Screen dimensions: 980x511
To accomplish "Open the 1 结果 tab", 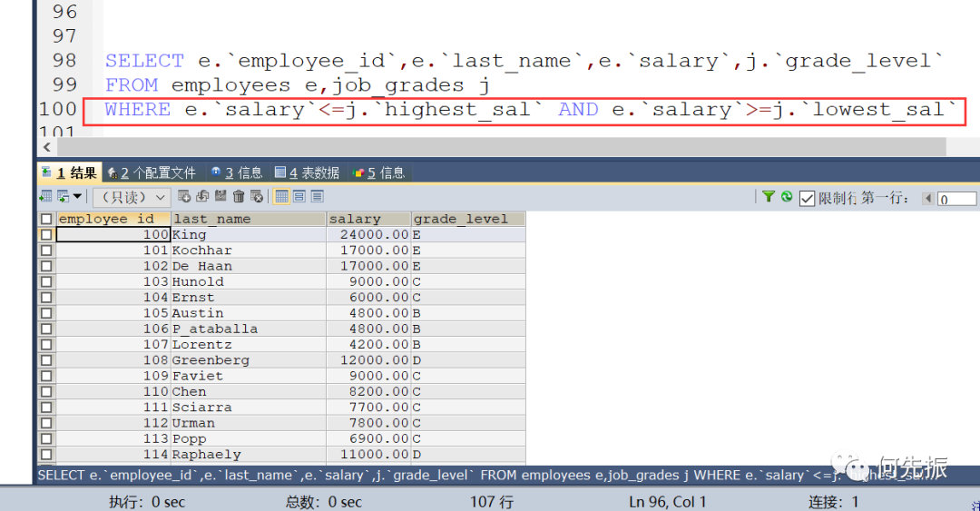I will [x=69, y=173].
